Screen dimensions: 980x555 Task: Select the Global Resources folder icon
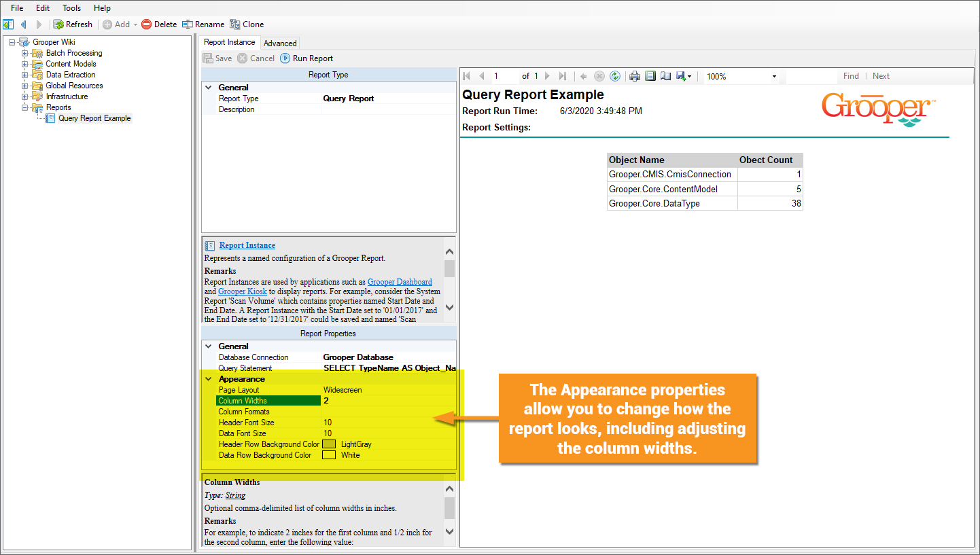tap(37, 86)
